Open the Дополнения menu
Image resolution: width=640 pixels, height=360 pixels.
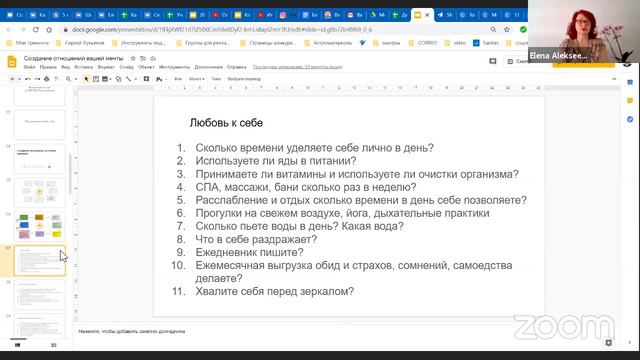coord(209,67)
